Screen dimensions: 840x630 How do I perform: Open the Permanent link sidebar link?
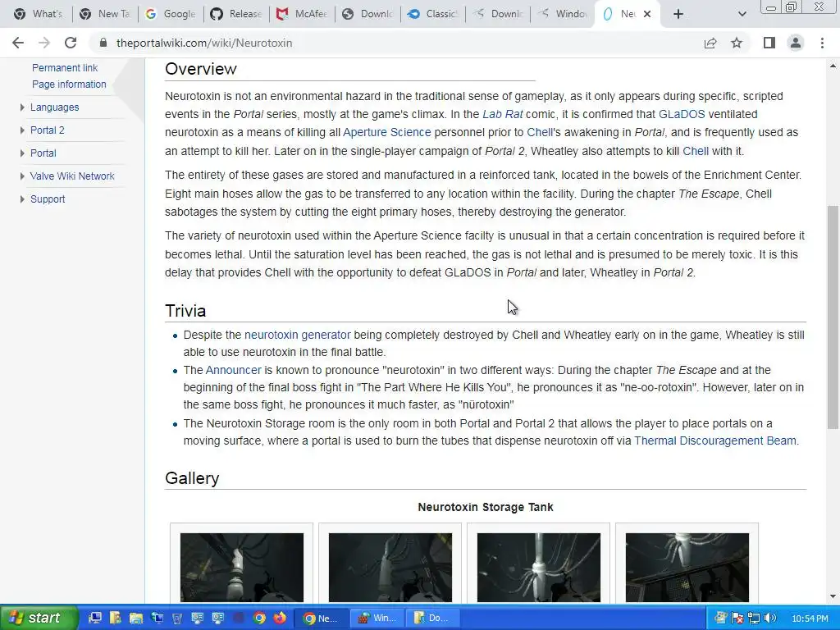pos(65,67)
